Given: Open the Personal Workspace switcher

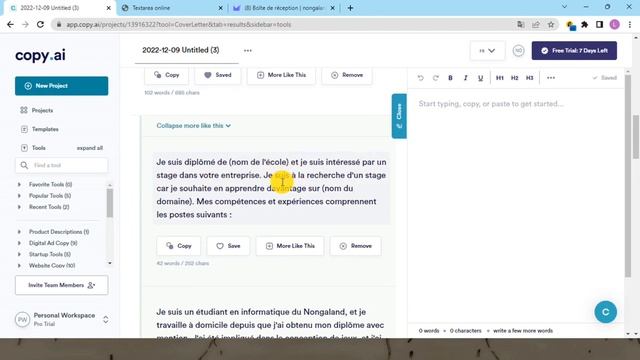Looking at the screenshot, I should [x=62, y=319].
